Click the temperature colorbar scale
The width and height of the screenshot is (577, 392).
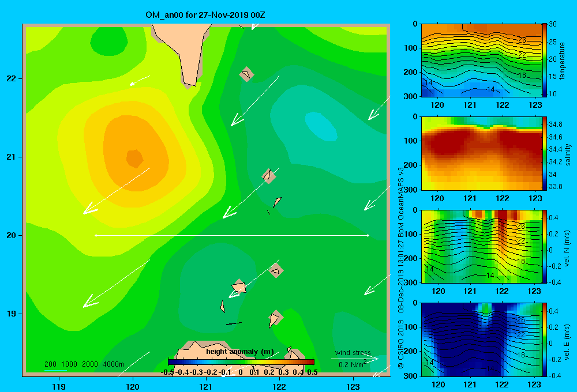544,61
